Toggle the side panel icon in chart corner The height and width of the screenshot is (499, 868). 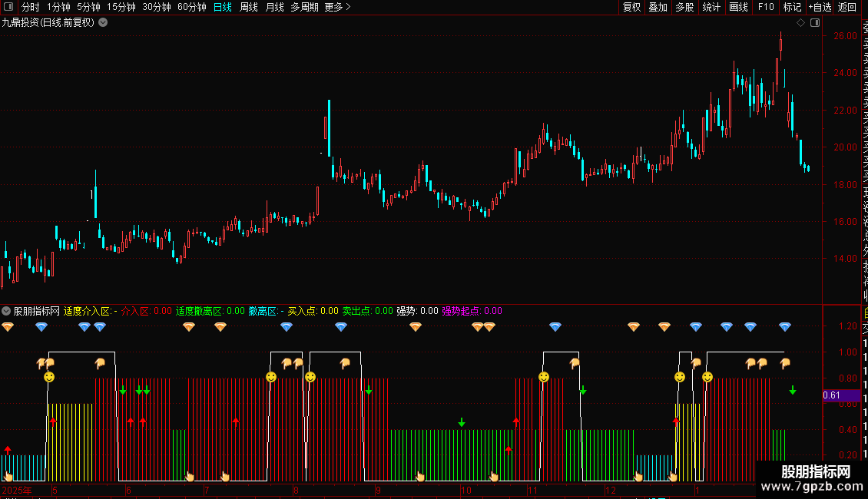815,23
